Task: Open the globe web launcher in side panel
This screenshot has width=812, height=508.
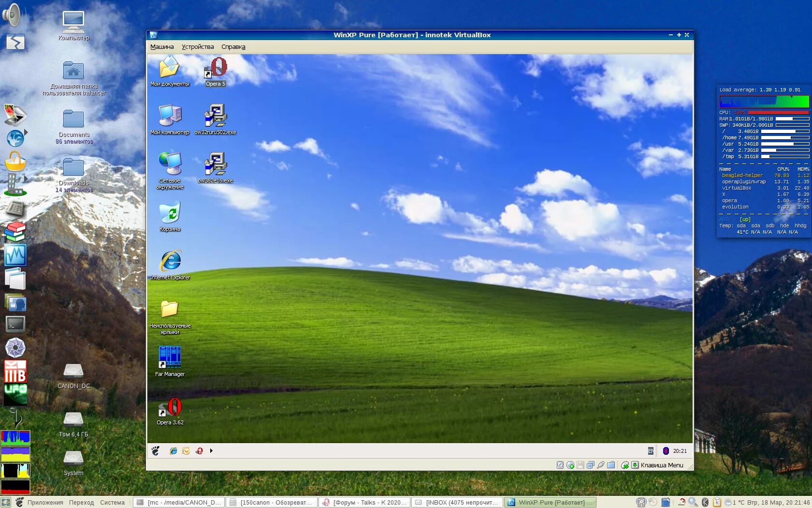Action: point(15,138)
